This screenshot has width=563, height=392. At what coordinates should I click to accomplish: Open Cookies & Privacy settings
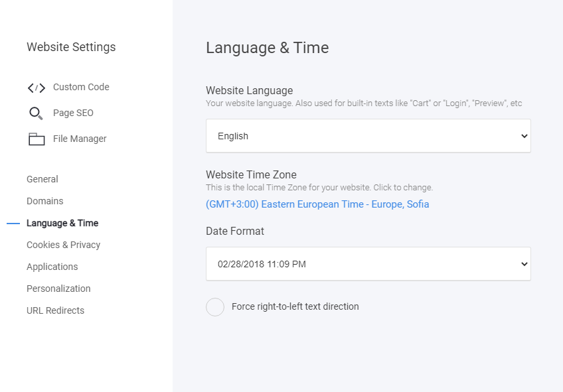coord(64,245)
